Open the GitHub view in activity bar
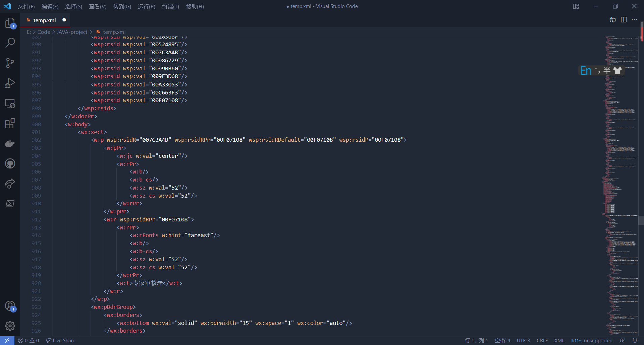 10,163
